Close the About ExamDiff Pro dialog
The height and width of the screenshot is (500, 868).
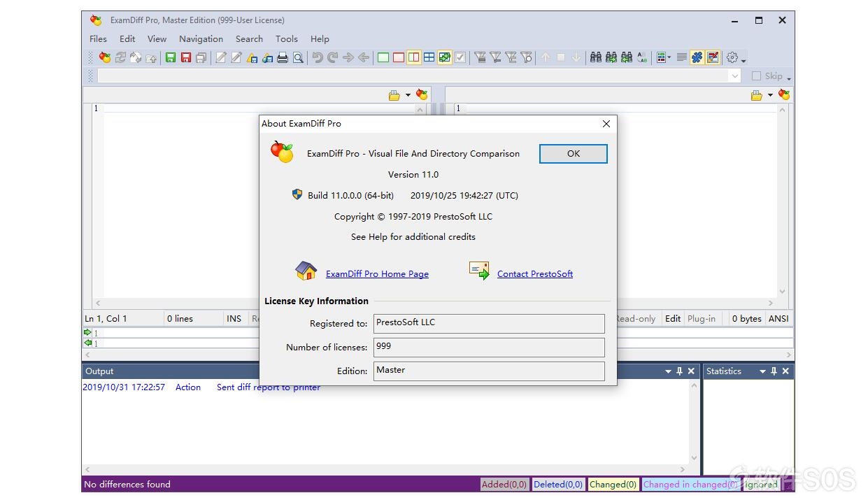click(606, 124)
